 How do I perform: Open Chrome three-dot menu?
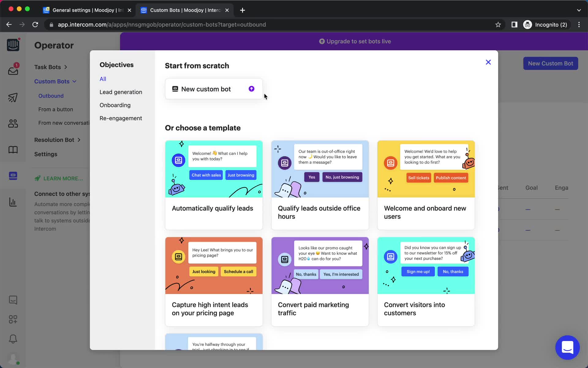click(x=579, y=25)
